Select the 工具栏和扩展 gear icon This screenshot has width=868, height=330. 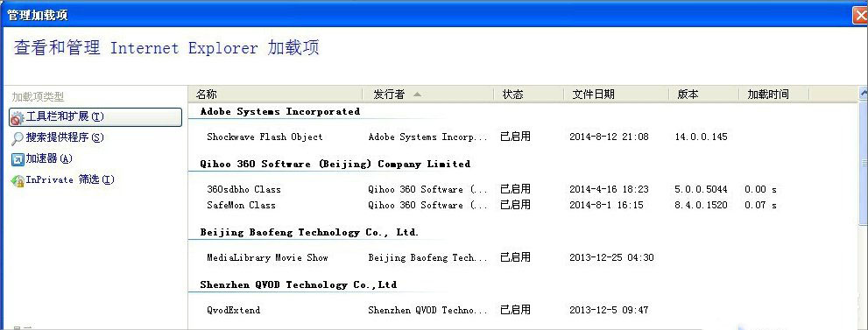coord(18,118)
